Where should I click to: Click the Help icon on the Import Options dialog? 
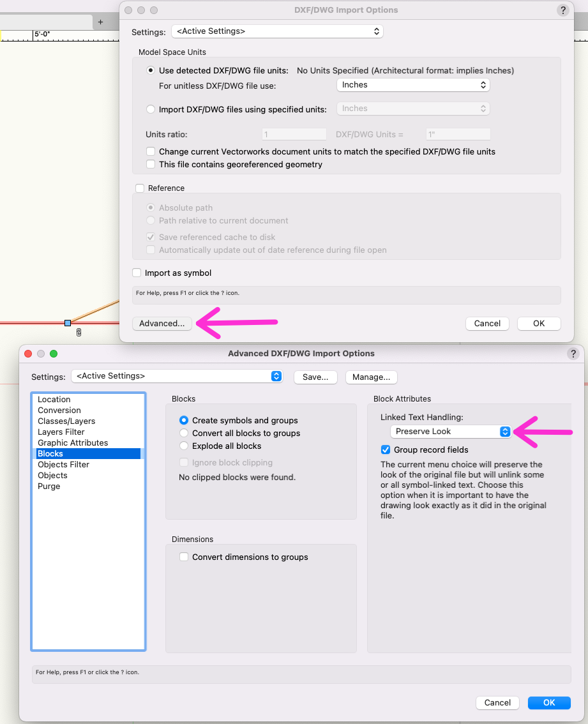click(x=562, y=10)
